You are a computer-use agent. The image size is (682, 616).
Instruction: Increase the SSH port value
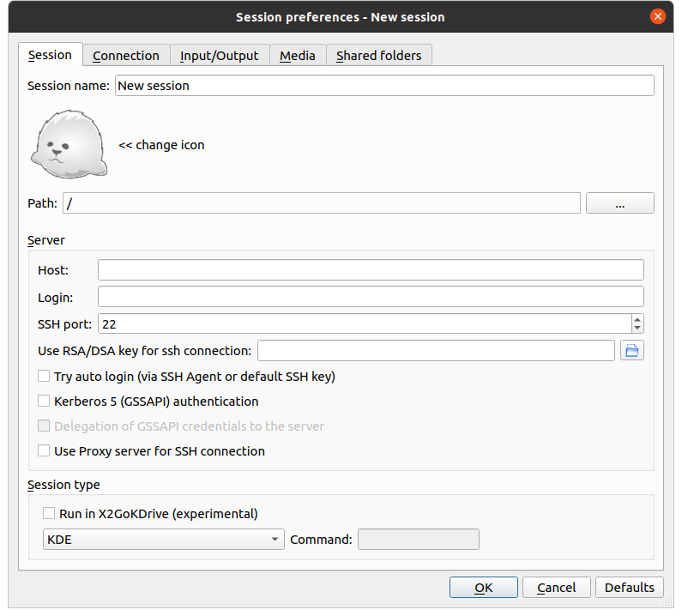[637, 320]
